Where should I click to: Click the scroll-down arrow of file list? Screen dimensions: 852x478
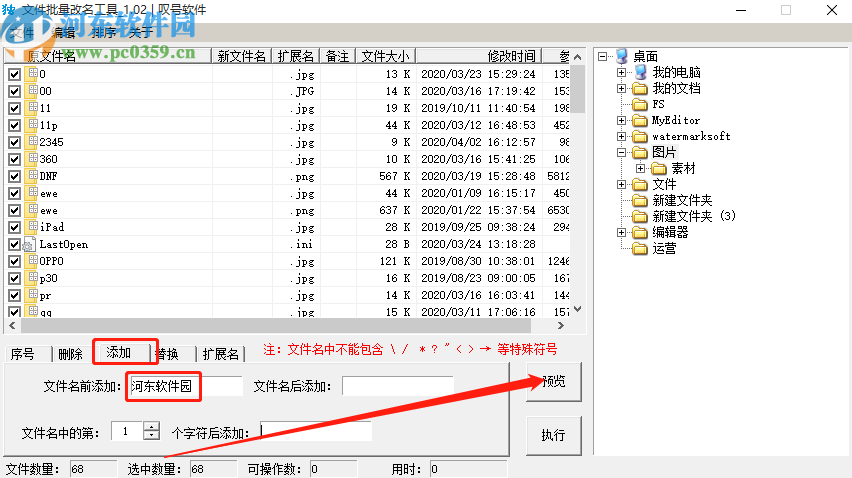tap(578, 309)
